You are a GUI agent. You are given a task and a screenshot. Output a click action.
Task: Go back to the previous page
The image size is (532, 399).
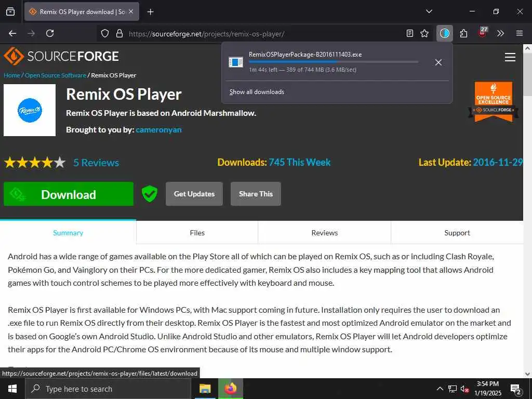(12, 33)
